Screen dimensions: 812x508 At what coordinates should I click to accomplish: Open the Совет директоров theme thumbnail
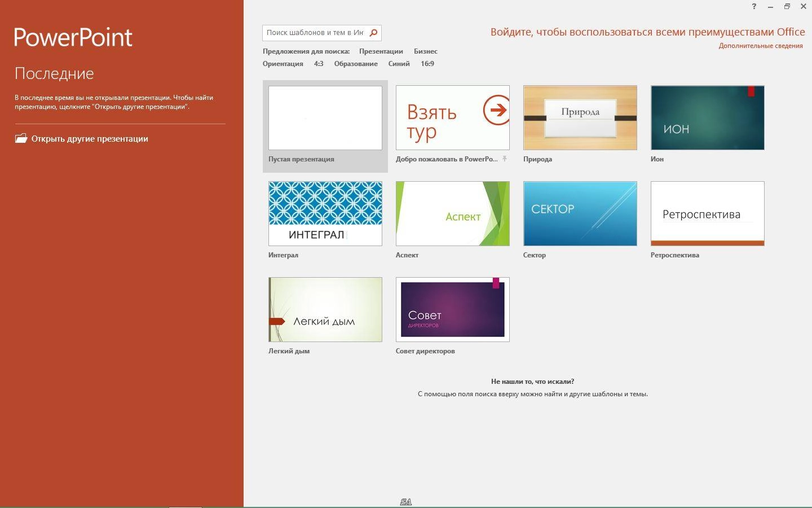pyautogui.click(x=453, y=310)
